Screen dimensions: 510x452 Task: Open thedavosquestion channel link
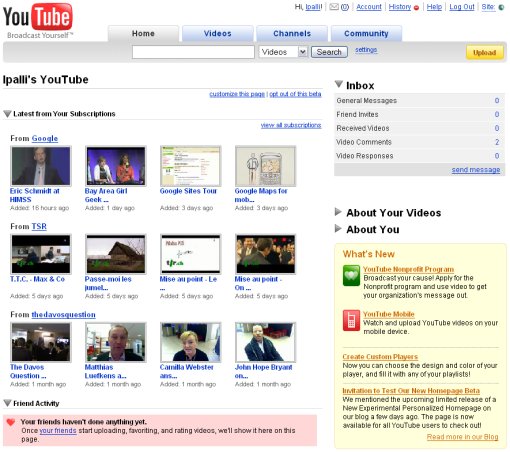63,315
